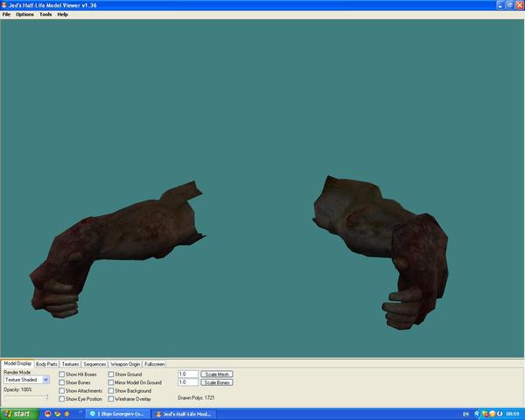This screenshot has height=420, width=525.
Task: Click the system clock 00:59
Action: point(513,414)
